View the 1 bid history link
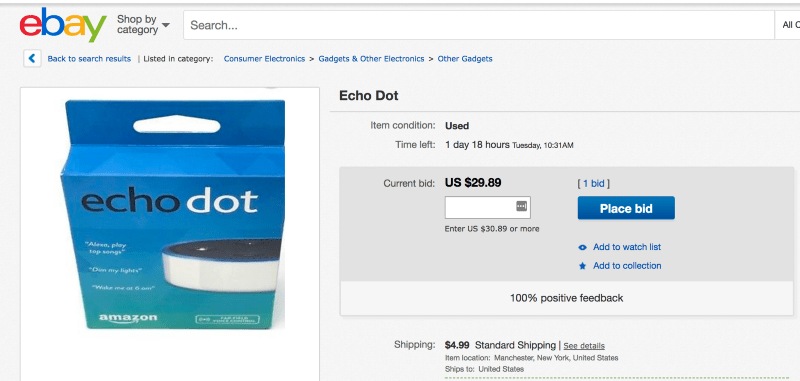 (x=593, y=184)
